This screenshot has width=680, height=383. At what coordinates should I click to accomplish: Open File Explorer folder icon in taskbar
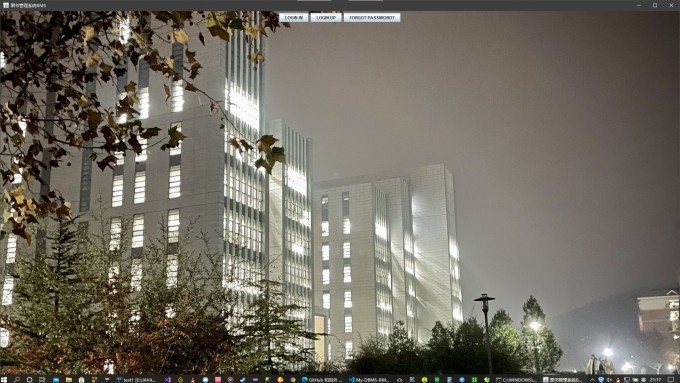click(69, 380)
